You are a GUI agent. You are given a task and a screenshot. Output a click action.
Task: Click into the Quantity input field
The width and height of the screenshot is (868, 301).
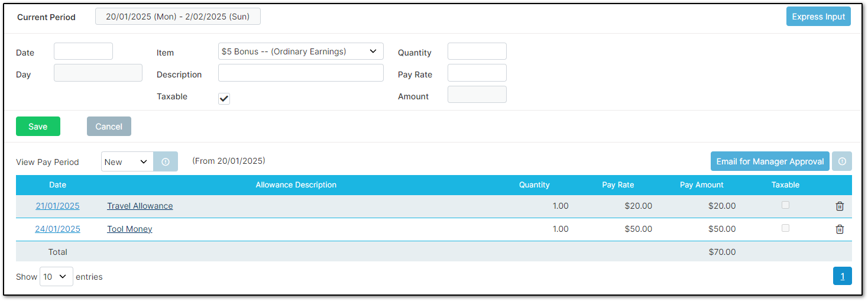[x=477, y=51]
